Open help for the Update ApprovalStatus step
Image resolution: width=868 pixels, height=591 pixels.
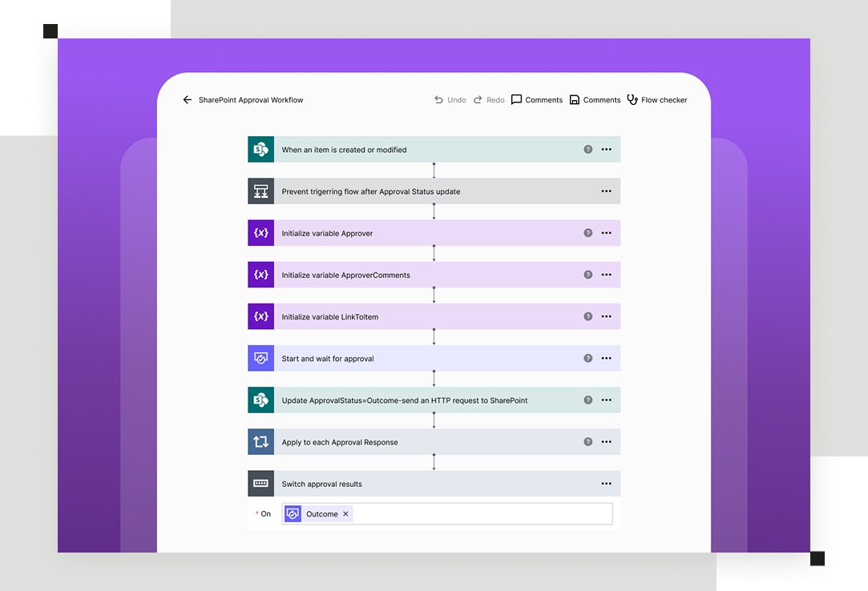point(587,400)
